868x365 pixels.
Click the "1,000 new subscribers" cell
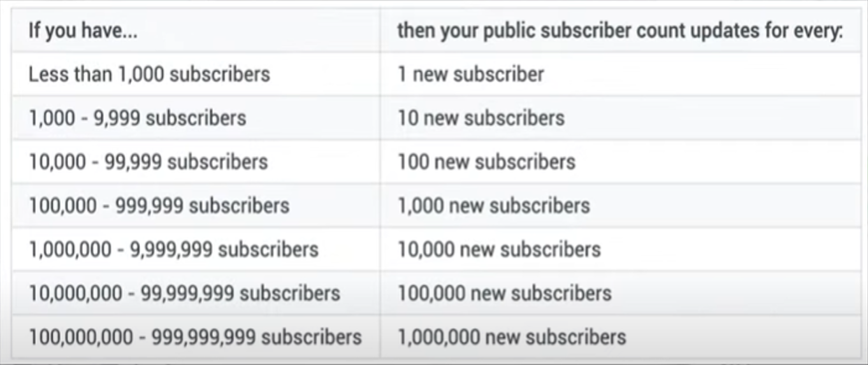point(494,206)
